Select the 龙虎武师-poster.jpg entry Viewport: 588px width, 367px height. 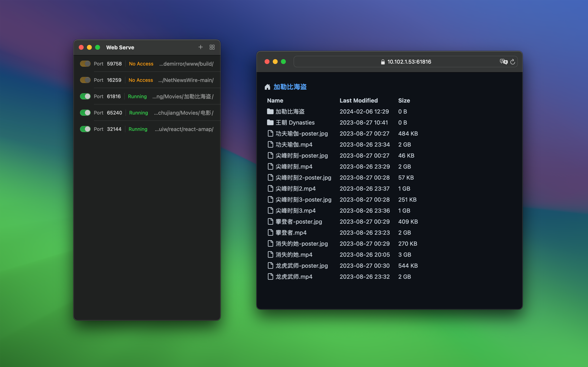pyautogui.click(x=301, y=265)
